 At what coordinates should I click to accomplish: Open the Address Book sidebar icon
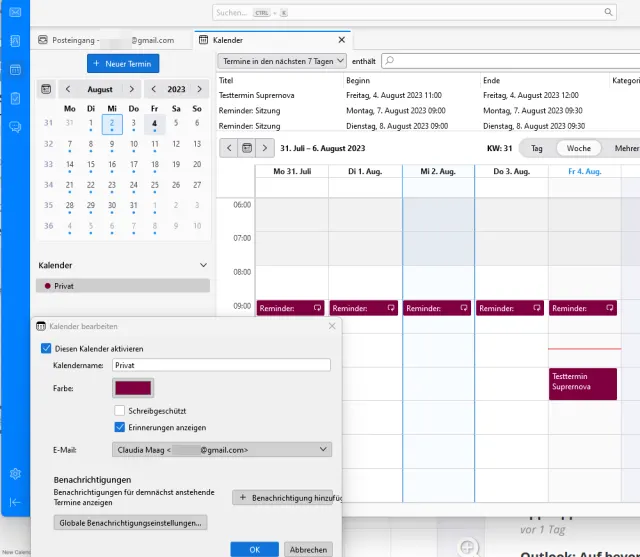[x=15, y=41]
